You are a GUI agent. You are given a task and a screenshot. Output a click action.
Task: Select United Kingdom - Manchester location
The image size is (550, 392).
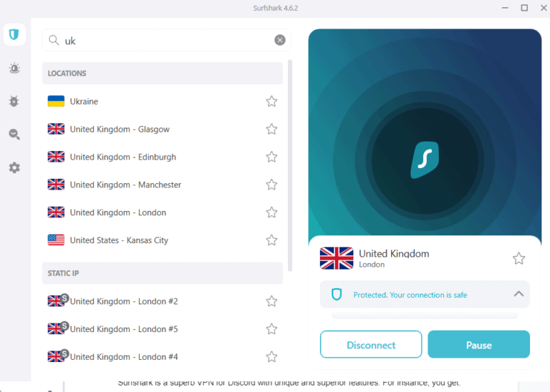click(x=125, y=185)
